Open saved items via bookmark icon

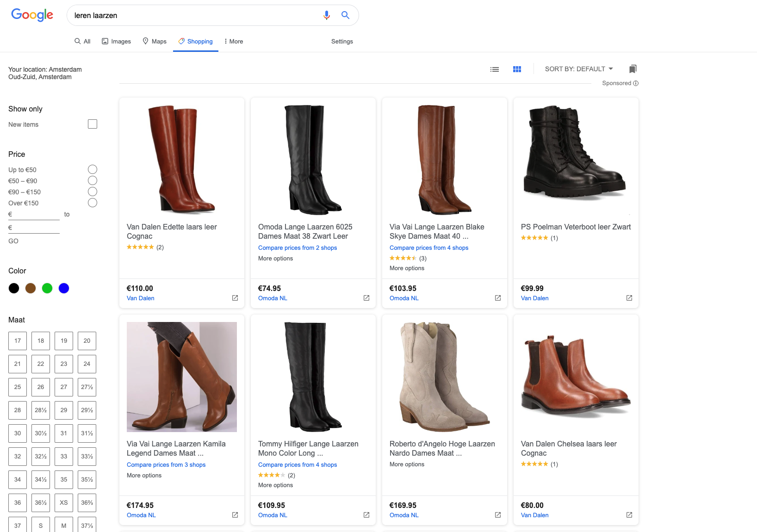[633, 69]
